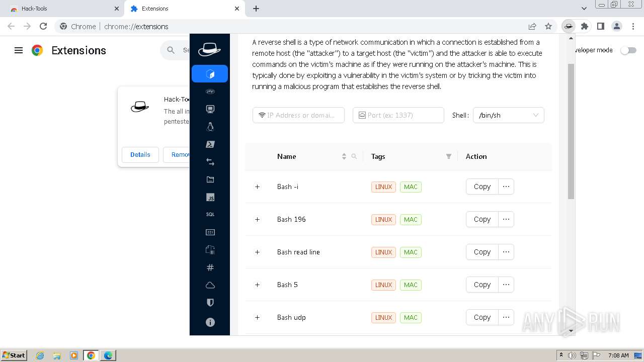Open the JS (XSS) section
The height and width of the screenshot is (362, 644).
click(x=210, y=198)
